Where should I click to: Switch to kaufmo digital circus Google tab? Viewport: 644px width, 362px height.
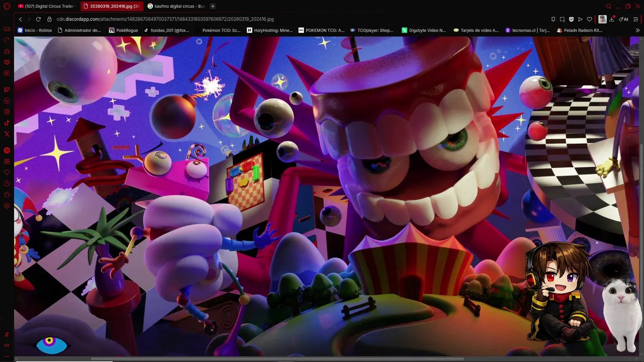point(176,6)
